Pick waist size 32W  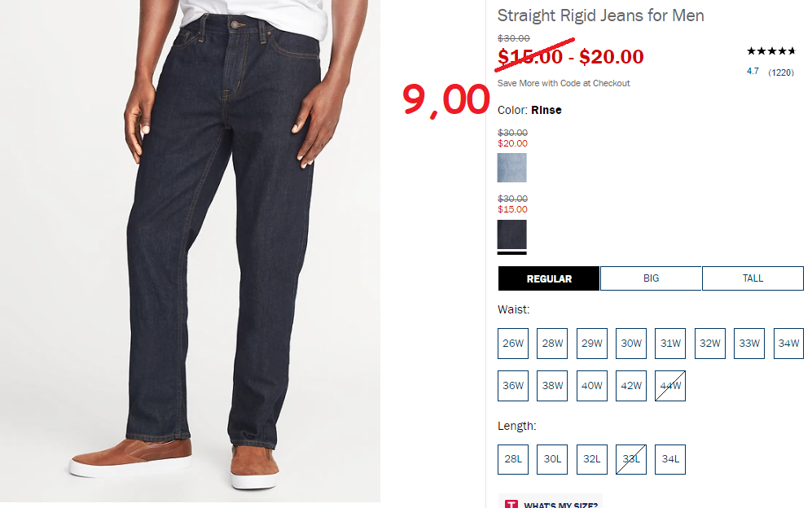(709, 344)
